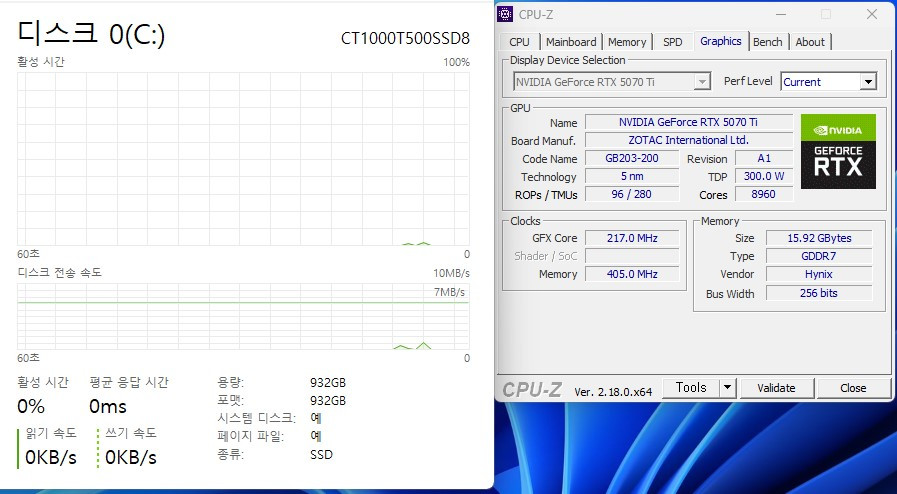Click the GDDR7 memory type value

[x=819, y=256]
